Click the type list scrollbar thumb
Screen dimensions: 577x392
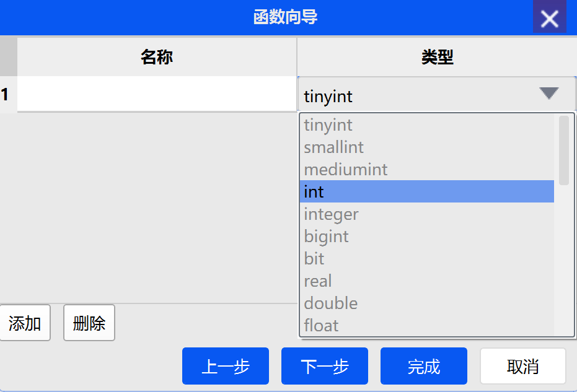(564, 150)
